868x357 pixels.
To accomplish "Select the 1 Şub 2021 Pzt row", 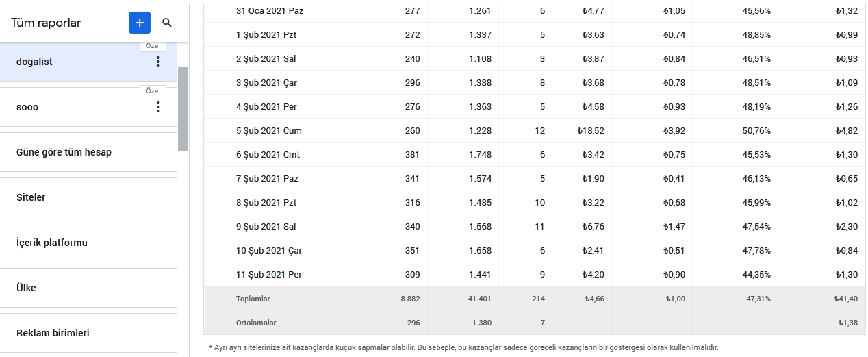I will [535, 35].
